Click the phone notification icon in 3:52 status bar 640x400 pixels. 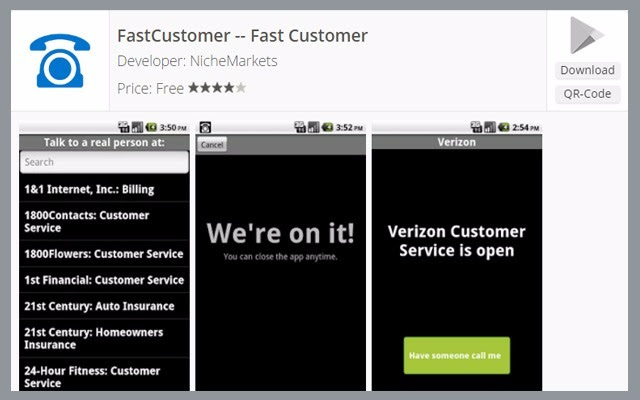point(205,127)
